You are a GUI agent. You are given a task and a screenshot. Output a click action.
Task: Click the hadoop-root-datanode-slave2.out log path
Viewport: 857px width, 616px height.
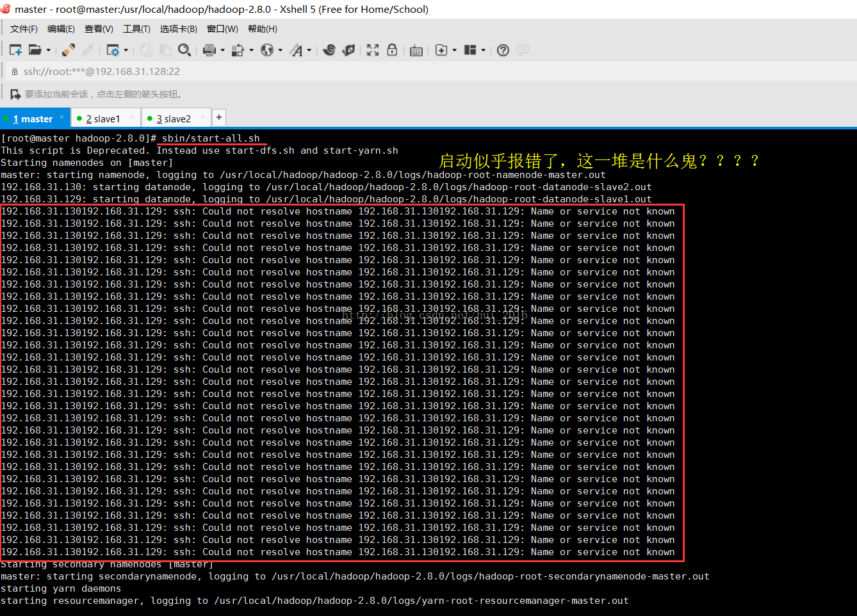pos(459,187)
